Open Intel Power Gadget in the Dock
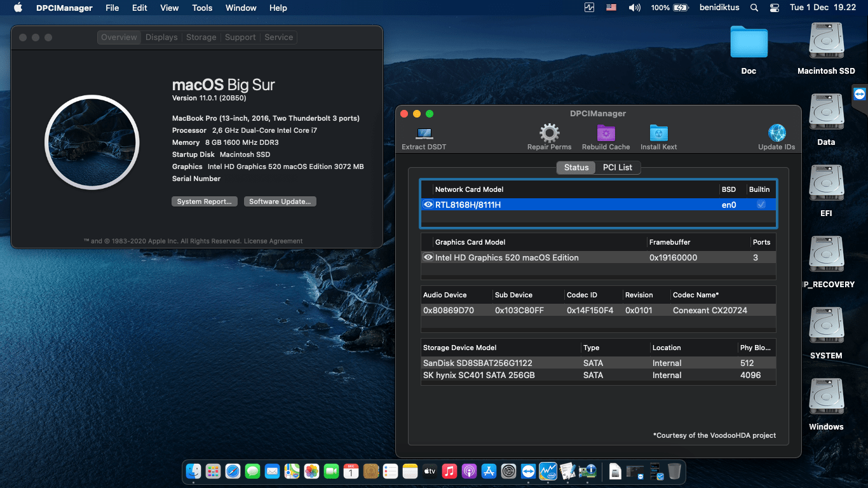868x488 pixels. [x=548, y=471]
